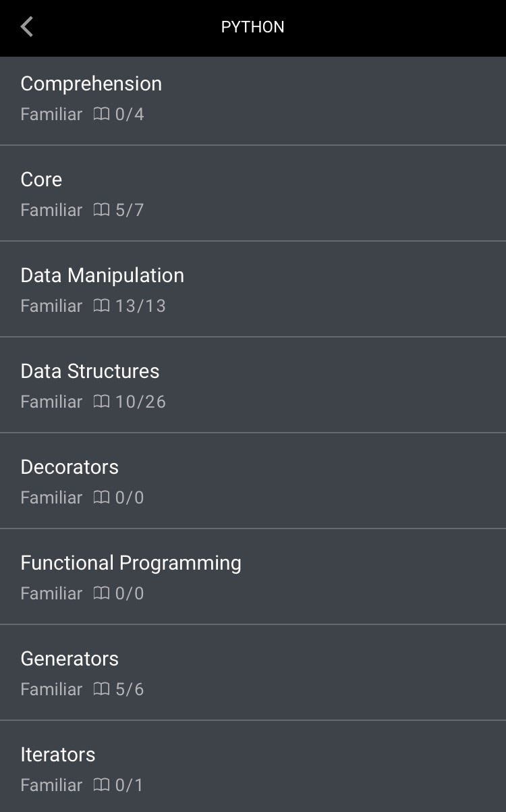This screenshot has height=812, width=506.
Task: Open the Comprehension topic
Action: (91, 84)
